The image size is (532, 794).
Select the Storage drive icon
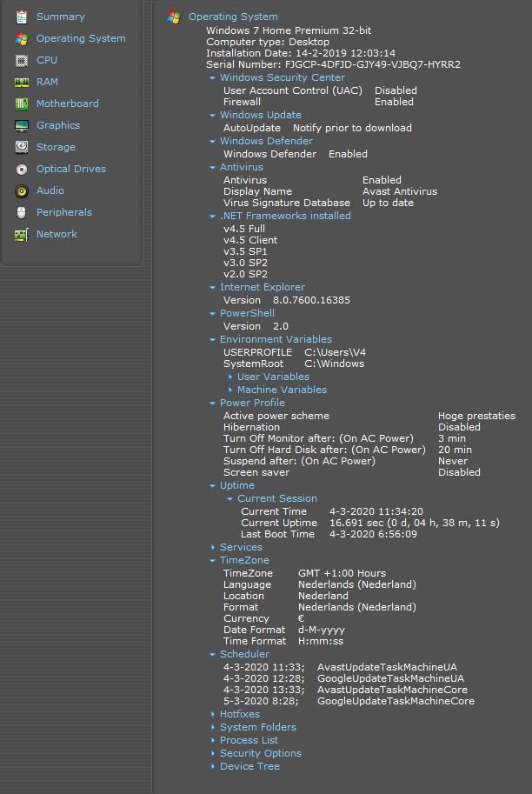(21, 147)
